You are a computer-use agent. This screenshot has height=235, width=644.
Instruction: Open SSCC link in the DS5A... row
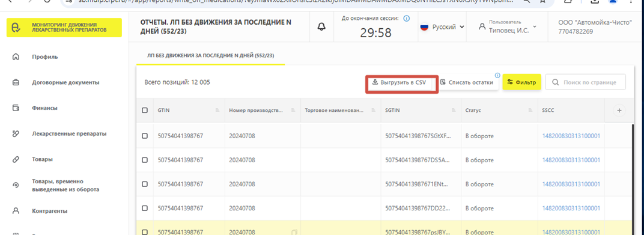571,160
